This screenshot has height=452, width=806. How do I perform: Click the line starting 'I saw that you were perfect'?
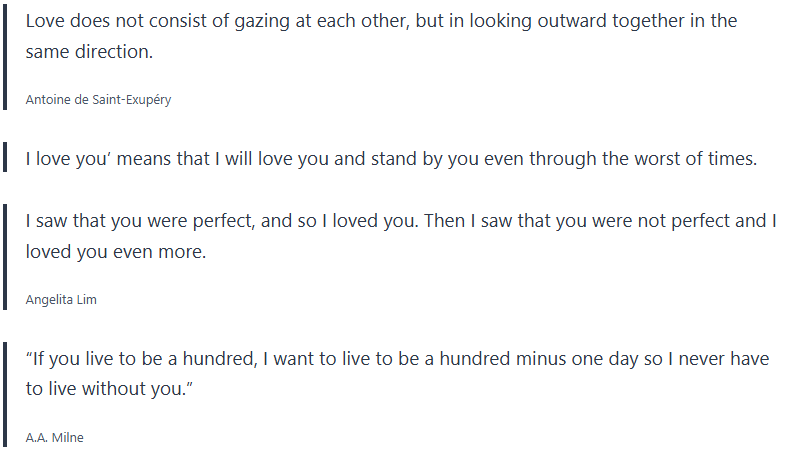tap(401, 221)
